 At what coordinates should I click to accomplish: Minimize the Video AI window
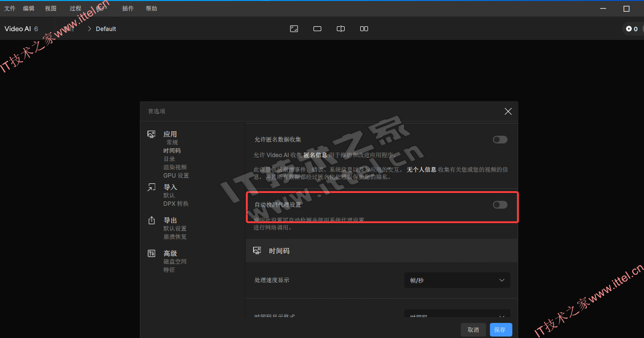[603, 8]
